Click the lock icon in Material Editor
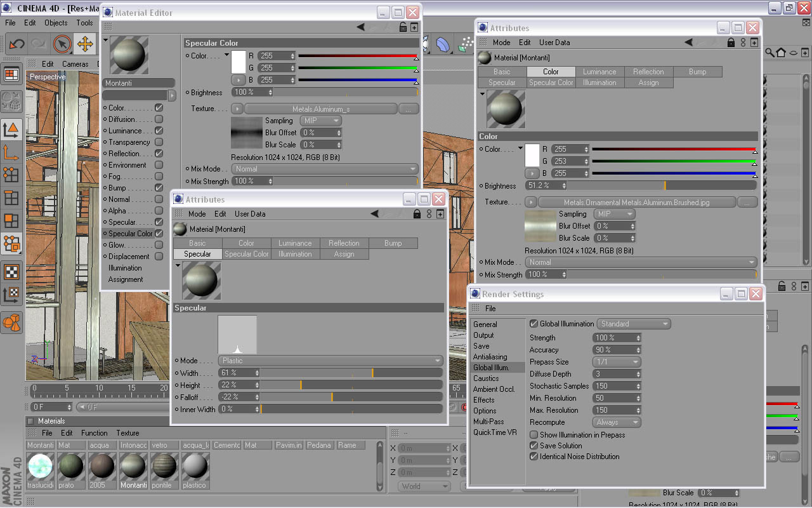This screenshot has width=812, height=508. tap(403, 27)
